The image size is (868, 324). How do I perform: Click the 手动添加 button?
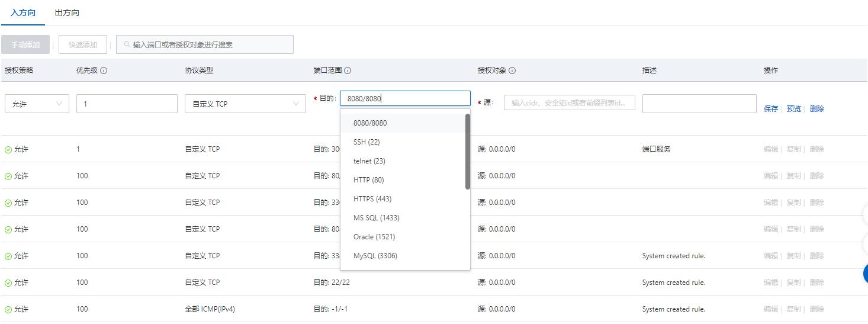click(25, 44)
